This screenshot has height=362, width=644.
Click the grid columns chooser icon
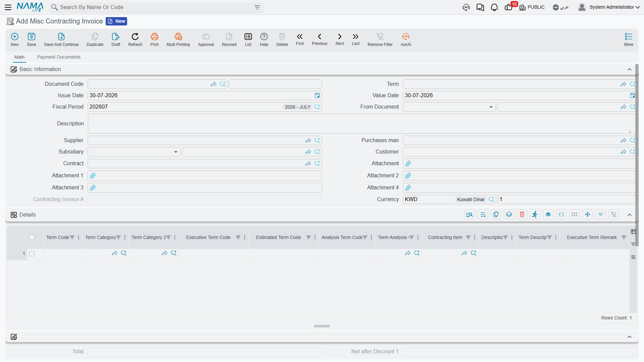pyautogui.click(x=633, y=232)
